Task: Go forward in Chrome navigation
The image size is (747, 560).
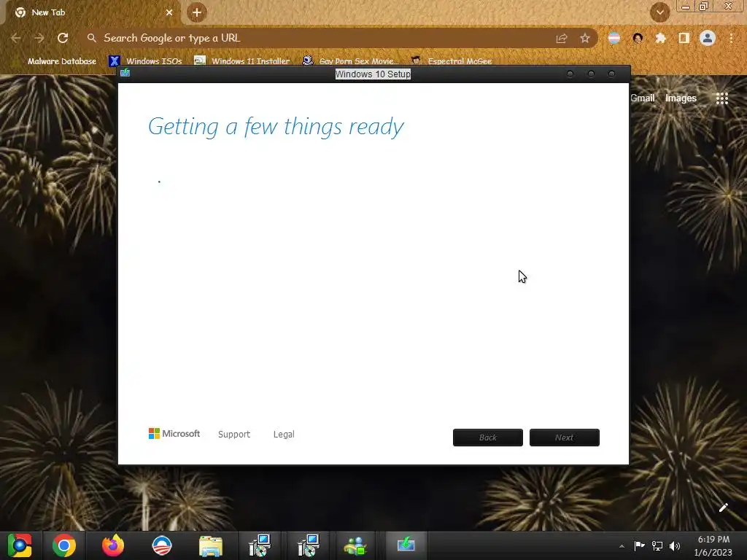Action: (x=39, y=38)
